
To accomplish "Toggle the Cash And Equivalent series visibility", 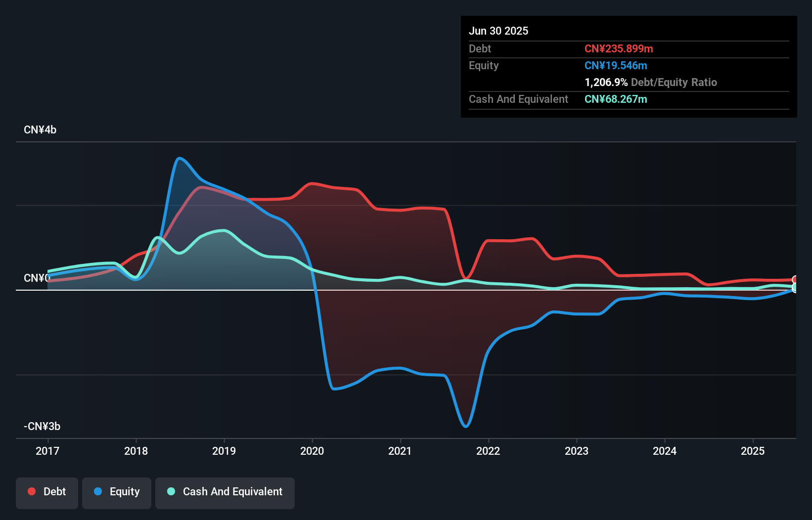I will pyautogui.click(x=225, y=492).
